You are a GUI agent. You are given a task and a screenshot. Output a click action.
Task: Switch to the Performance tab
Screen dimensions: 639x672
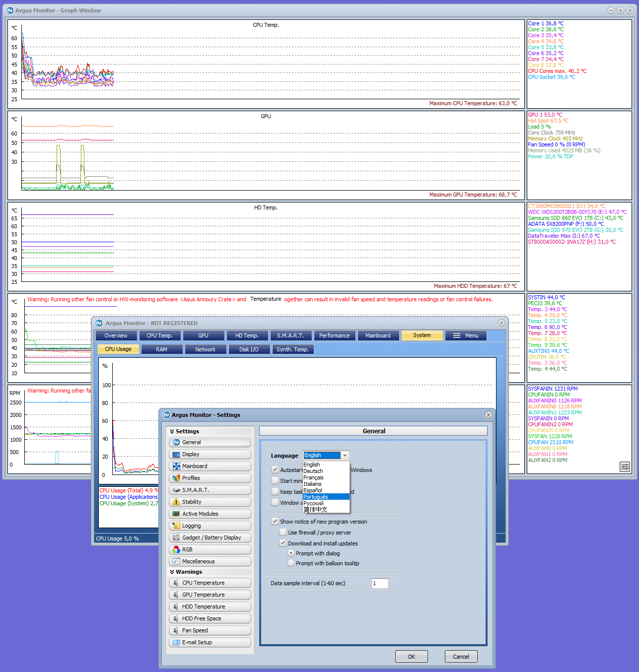[334, 336]
